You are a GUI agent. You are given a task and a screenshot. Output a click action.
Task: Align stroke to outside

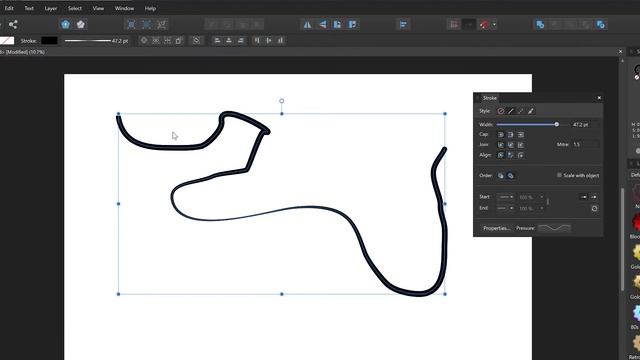coord(520,155)
